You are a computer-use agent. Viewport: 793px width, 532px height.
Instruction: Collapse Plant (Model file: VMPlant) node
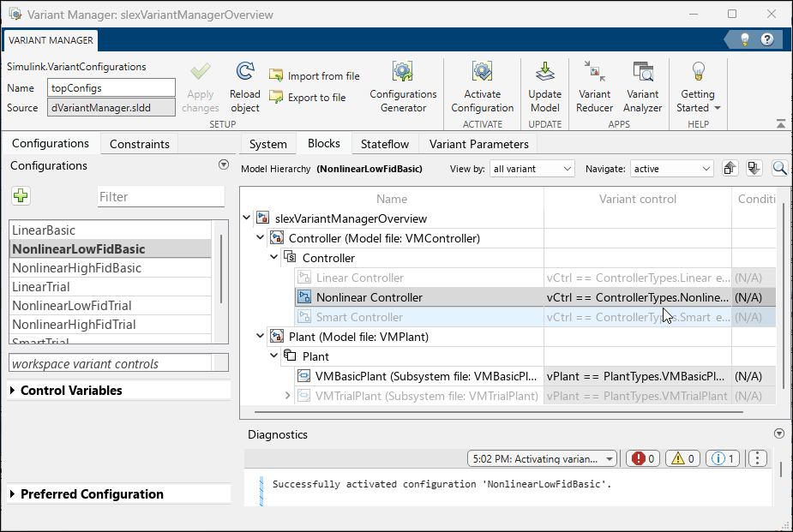[260, 336]
